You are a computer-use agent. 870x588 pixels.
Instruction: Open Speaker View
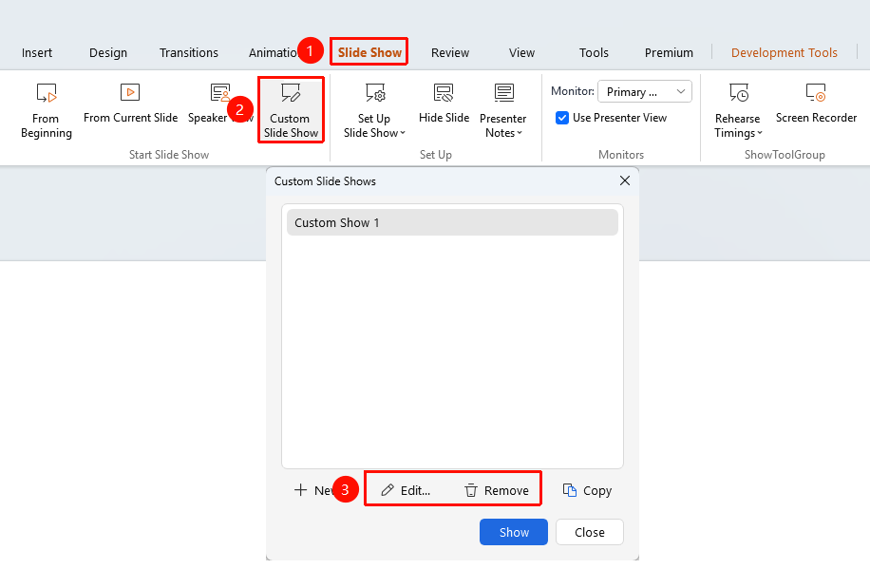[x=220, y=104]
